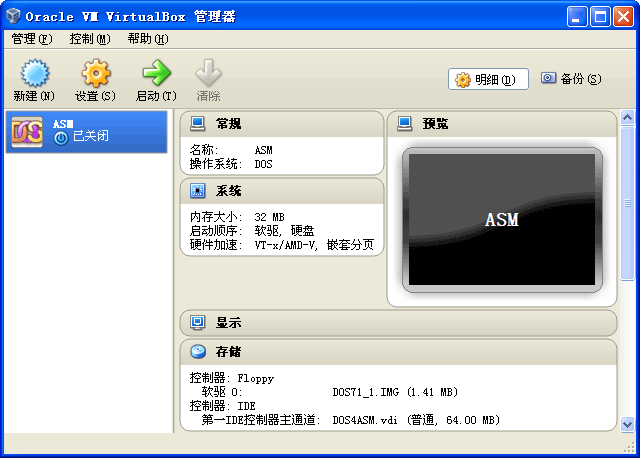Click the operating system value DOS

click(x=263, y=164)
